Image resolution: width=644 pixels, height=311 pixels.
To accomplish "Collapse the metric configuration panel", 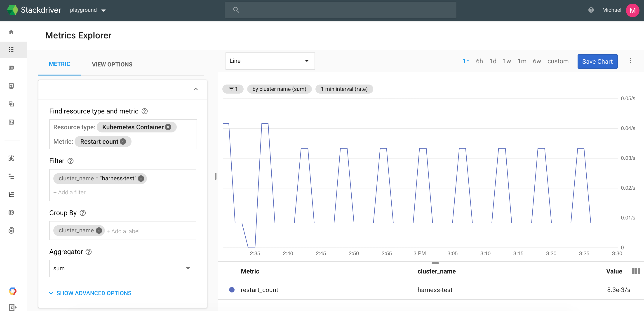I will pyautogui.click(x=196, y=89).
